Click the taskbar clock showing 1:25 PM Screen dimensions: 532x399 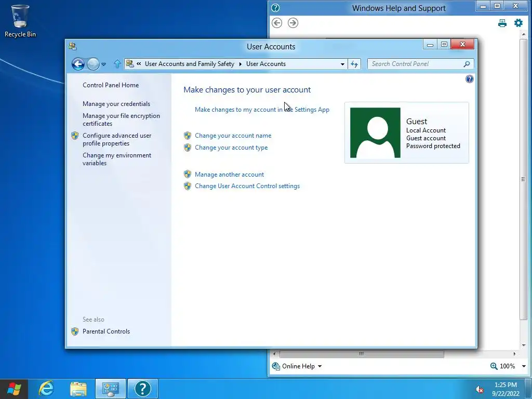[506, 389]
